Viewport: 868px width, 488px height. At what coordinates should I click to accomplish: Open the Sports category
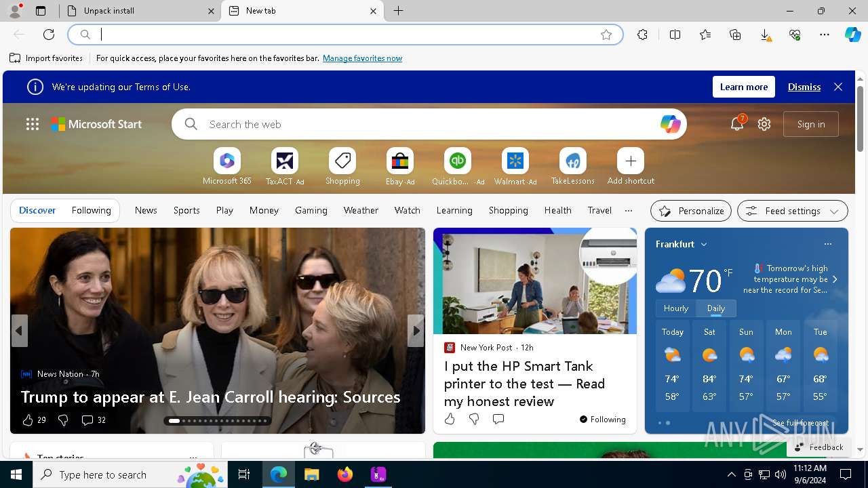pyautogui.click(x=186, y=210)
